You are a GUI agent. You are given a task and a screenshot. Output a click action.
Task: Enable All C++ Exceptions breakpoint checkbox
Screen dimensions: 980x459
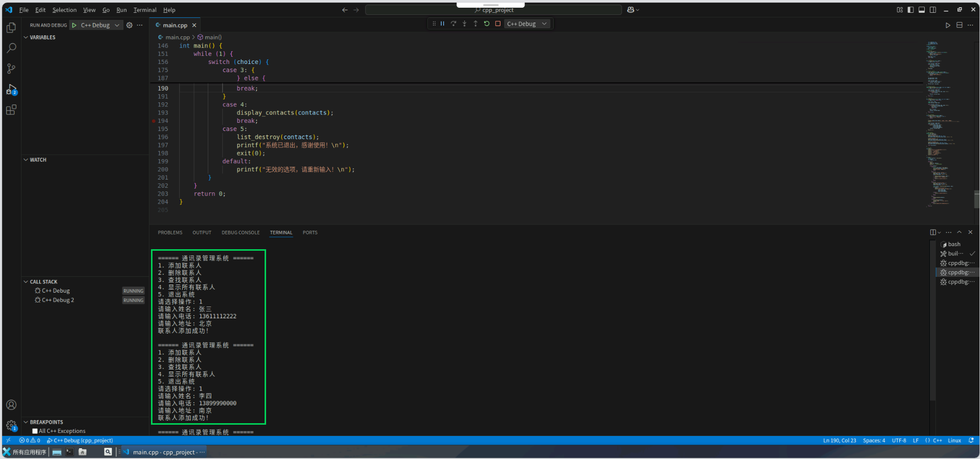(x=35, y=431)
